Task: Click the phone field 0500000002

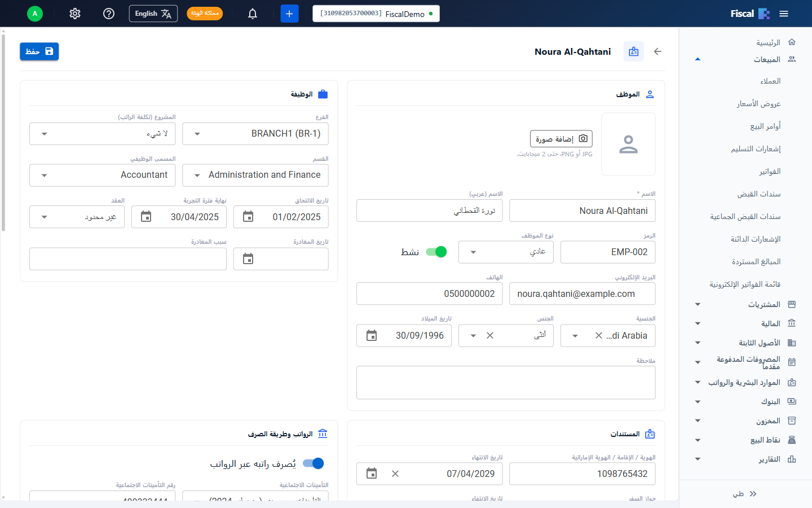Action: click(x=430, y=294)
